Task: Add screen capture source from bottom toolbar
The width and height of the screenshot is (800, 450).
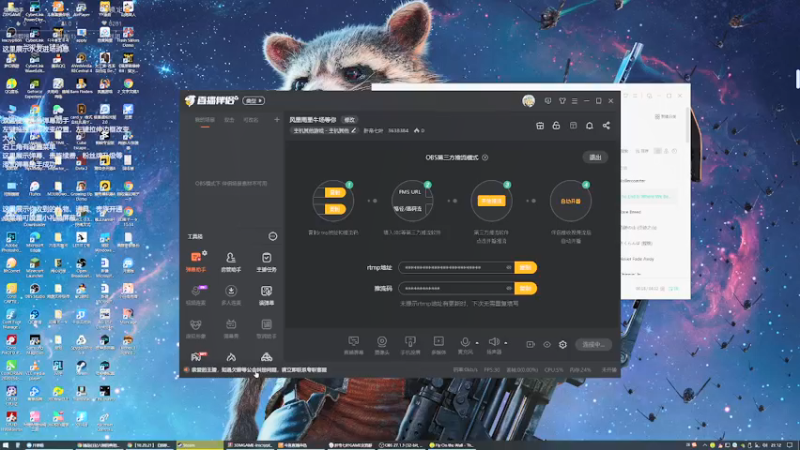Action: [x=354, y=344]
